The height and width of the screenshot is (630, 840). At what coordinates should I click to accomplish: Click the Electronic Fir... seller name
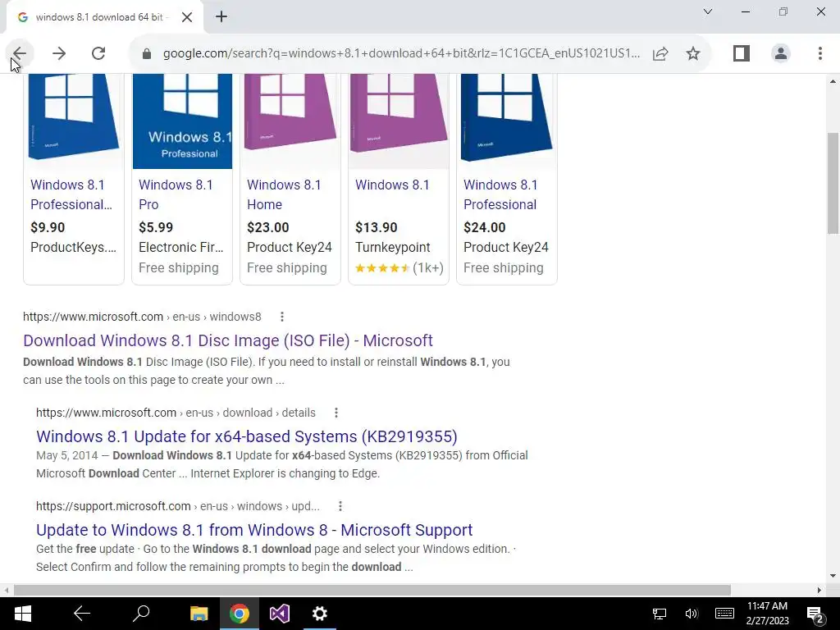(x=181, y=248)
